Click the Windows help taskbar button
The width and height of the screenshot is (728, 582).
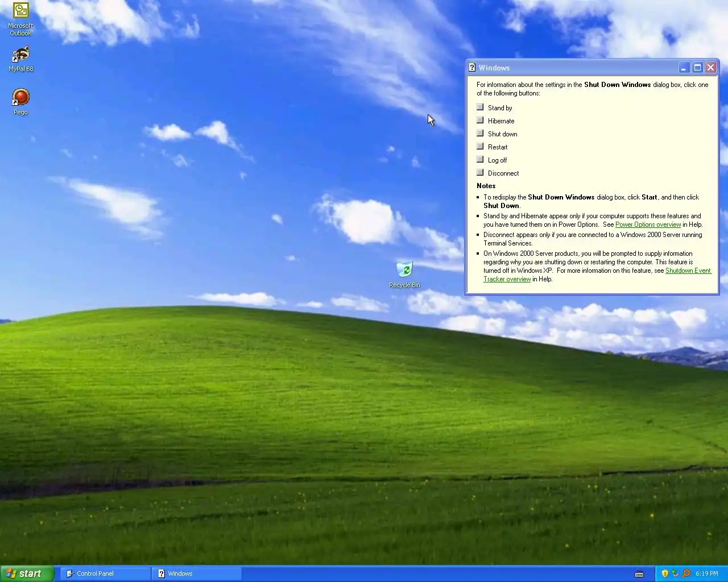[x=197, y=573]
